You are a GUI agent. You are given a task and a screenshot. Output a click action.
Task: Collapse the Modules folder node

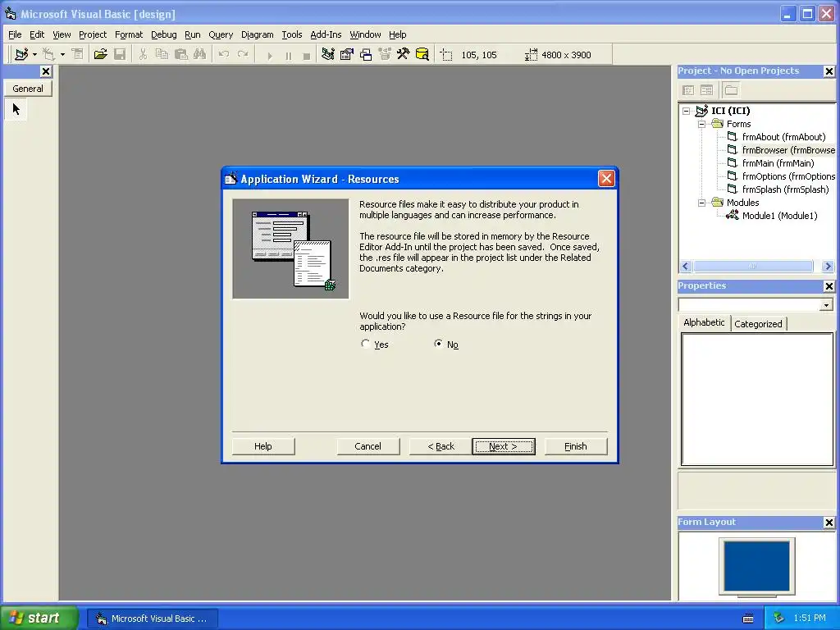coord(701,203)
